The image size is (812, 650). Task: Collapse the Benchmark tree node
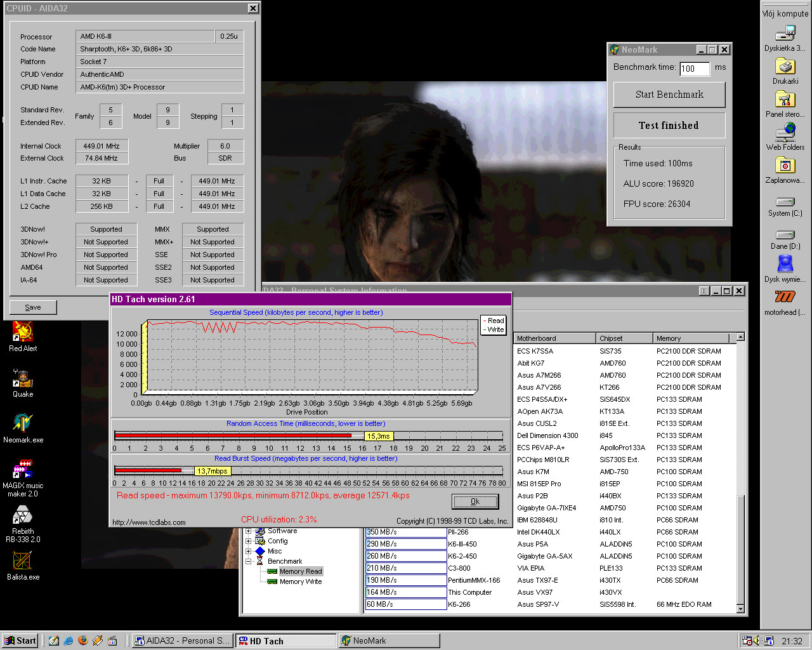click(x=249, y=561)
